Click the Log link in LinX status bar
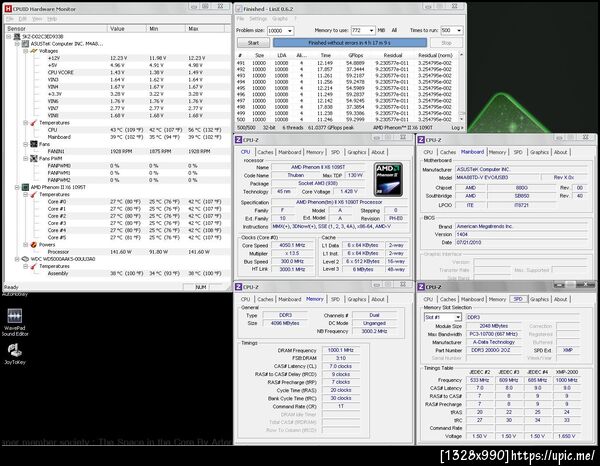 [457, 128]
